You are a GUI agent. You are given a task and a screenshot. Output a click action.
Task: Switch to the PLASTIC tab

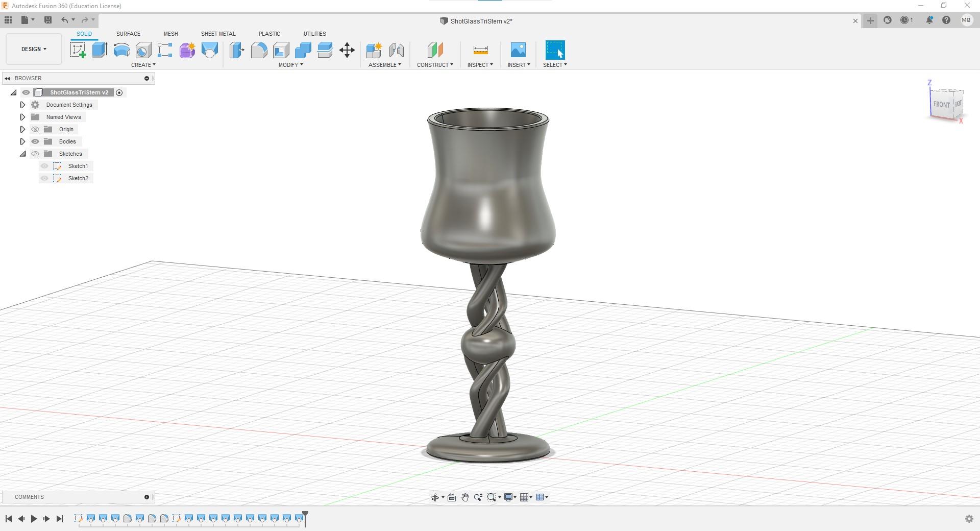pos(269,34)
